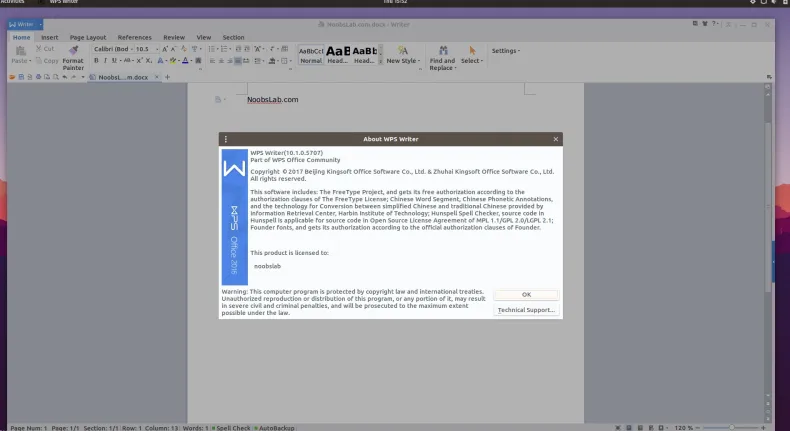790x431 pixels.
Task: Click the Format Painter brush icon
Action: pyautogui.click(x=73, y=49)
